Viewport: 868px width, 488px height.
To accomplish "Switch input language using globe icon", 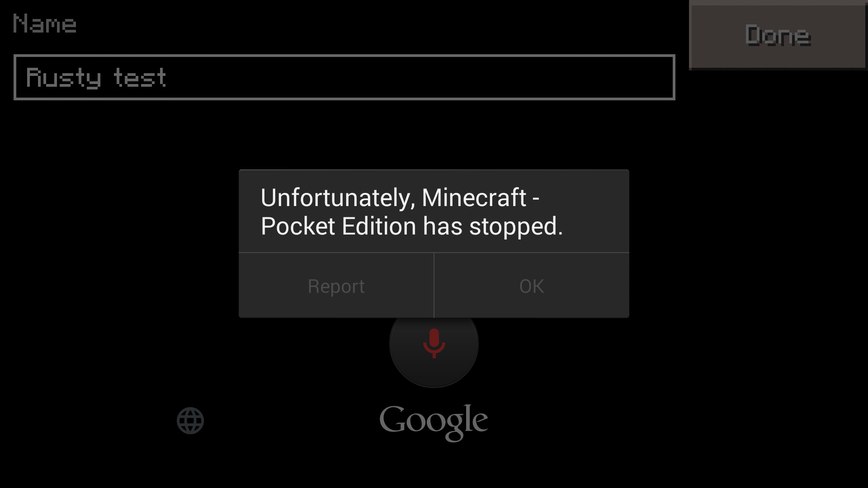I will (x=190, y=421).
